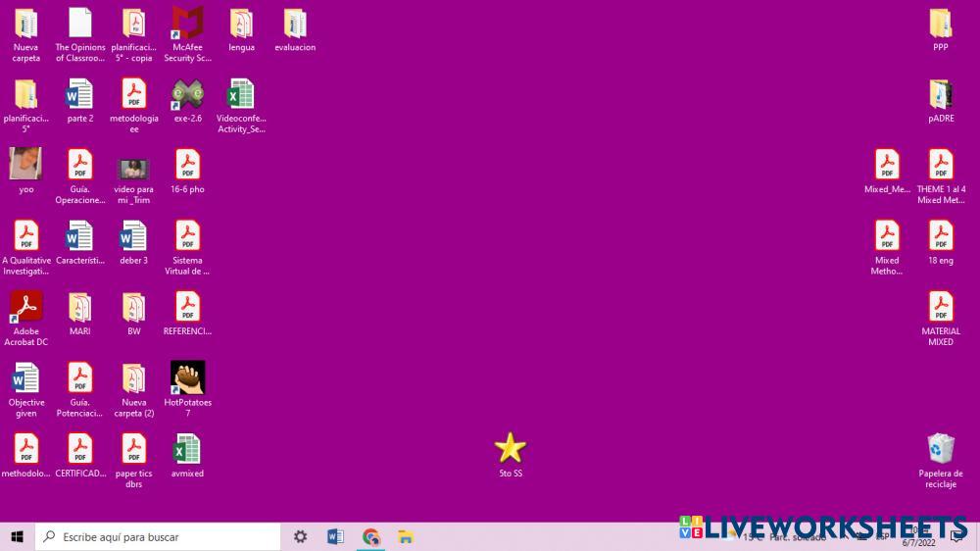Select the 'parte 2' Word document
The width and height of the screenshot is (980, 551).
(x=80, y=95)
